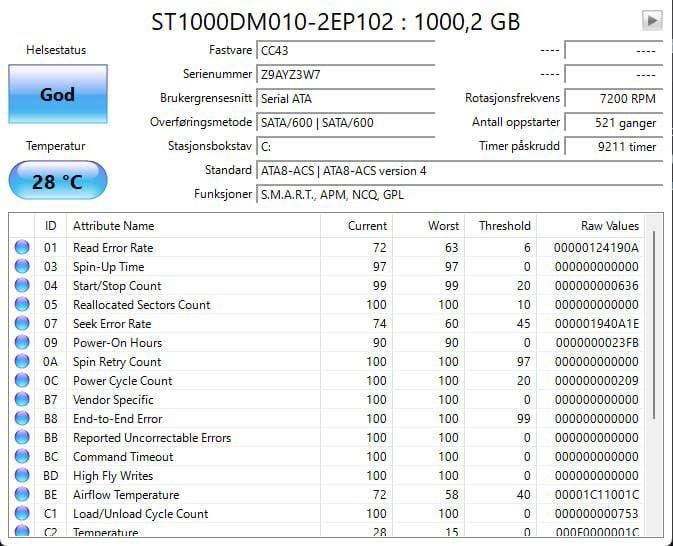This screenshot has height=546, width=673.
Task: Select the Seek Error Rate attribute name
Action: pyautogui.click(x=112, y=324)
